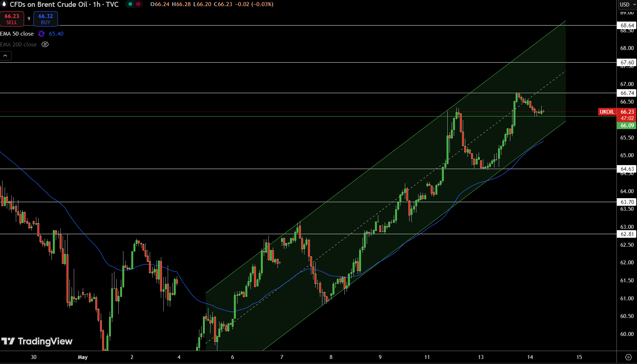Click the CFDs on Brent Crude Oil symbol title

click(x=48, y=4)
